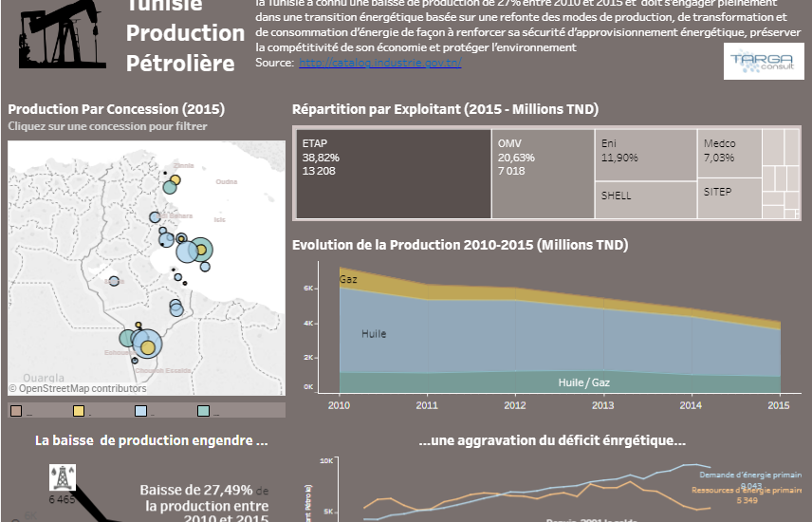
Task: Click the 6K tick on production axis
Action: tap(308, 289)
